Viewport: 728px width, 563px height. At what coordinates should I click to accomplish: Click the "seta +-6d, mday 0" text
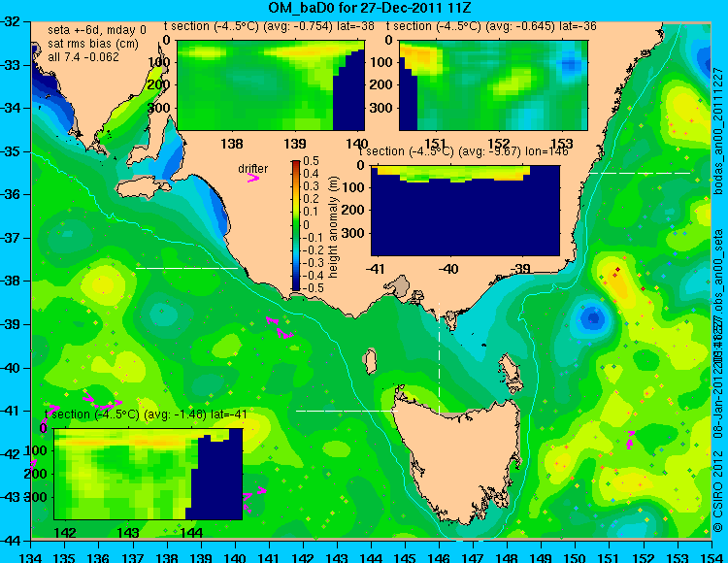pos(96,30)
